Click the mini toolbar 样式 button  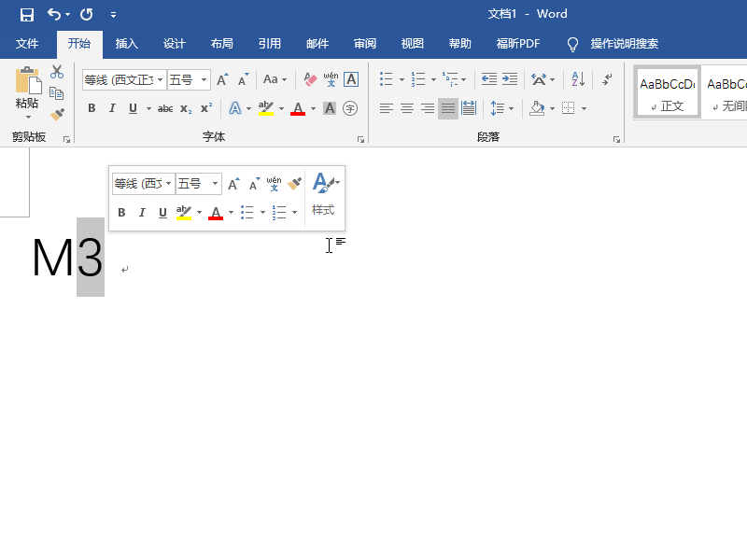[323, 194]
